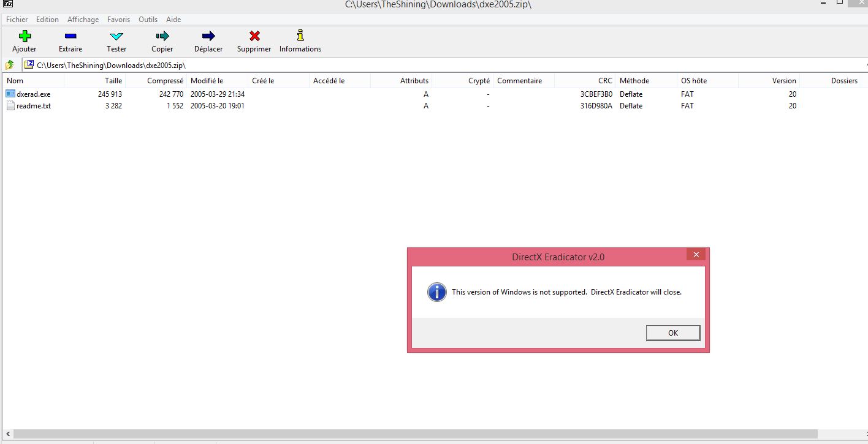Click OK in DirectX Eradicator dialog
This screenshot has height=444, width=868.
pos(673,333)
